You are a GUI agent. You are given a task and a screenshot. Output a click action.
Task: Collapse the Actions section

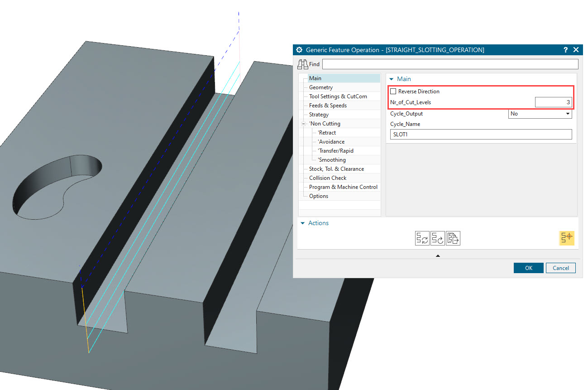302,223
